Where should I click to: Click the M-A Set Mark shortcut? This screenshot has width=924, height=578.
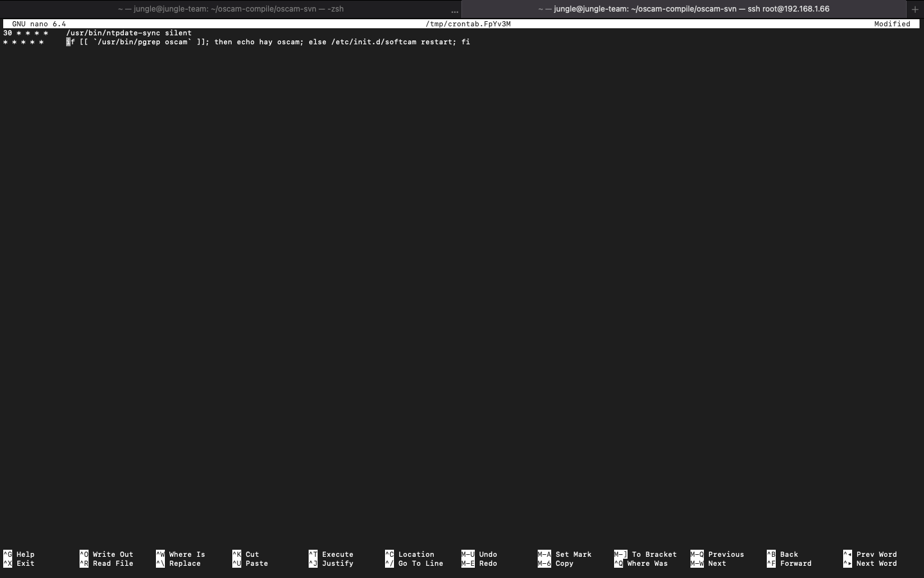(565, 554)
